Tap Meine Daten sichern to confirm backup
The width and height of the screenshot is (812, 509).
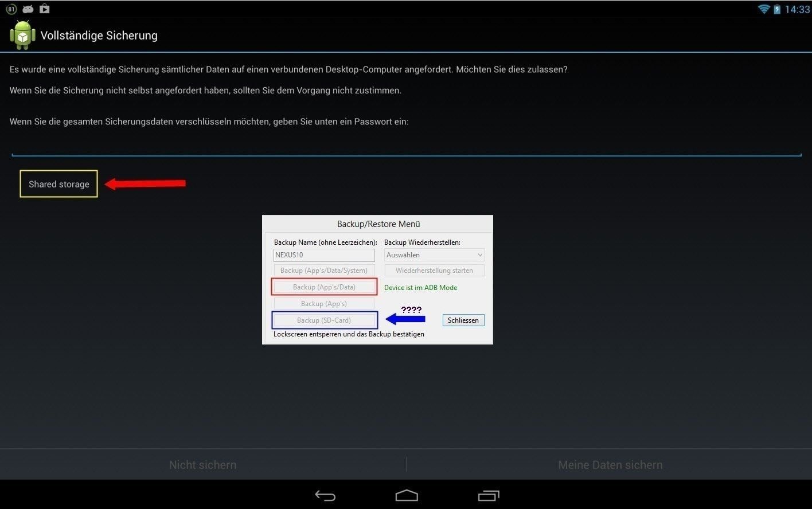point(610,465)
